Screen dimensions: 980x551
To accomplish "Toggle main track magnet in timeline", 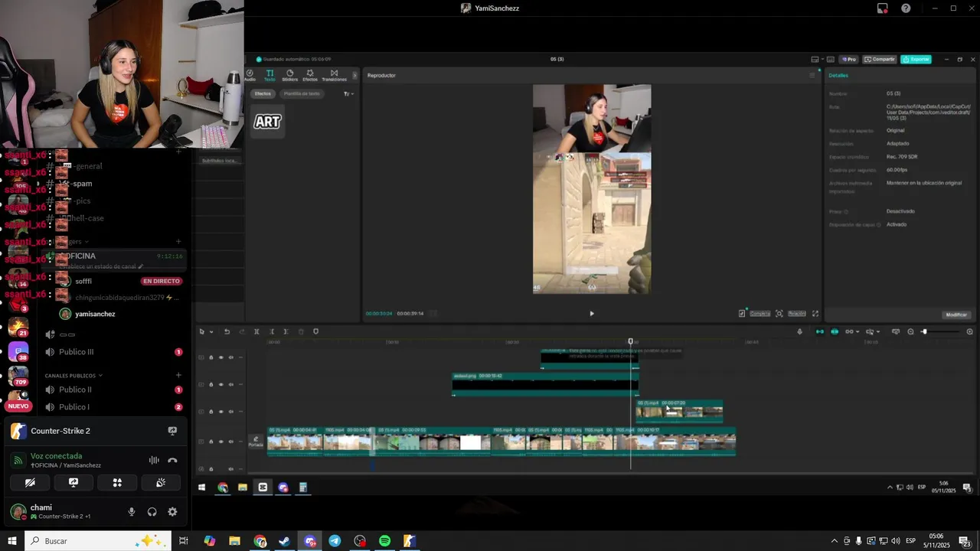I will (x=820, y=331).
